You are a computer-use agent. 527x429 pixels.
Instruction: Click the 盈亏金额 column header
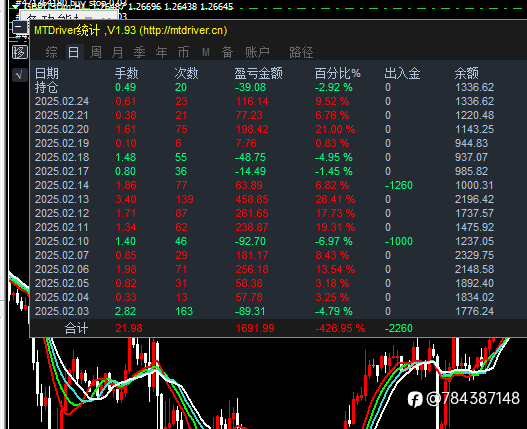tap(258, 73)
